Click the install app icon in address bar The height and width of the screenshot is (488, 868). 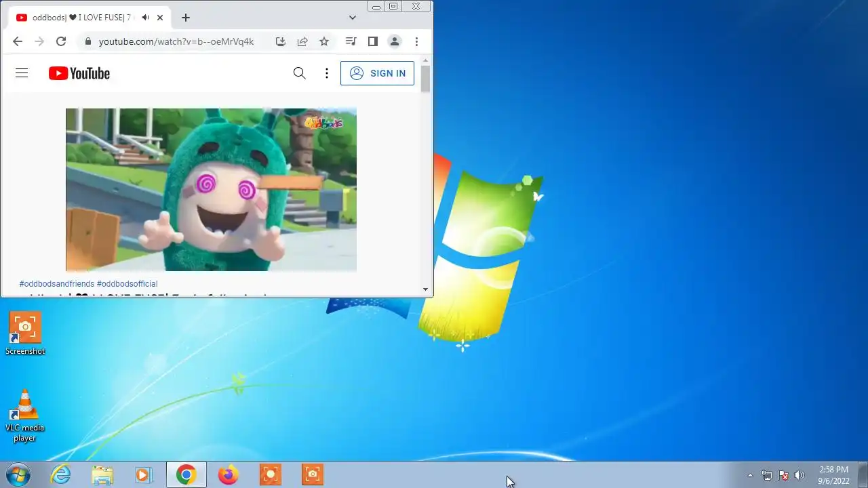pyautogui.click(x=280, y=41)
